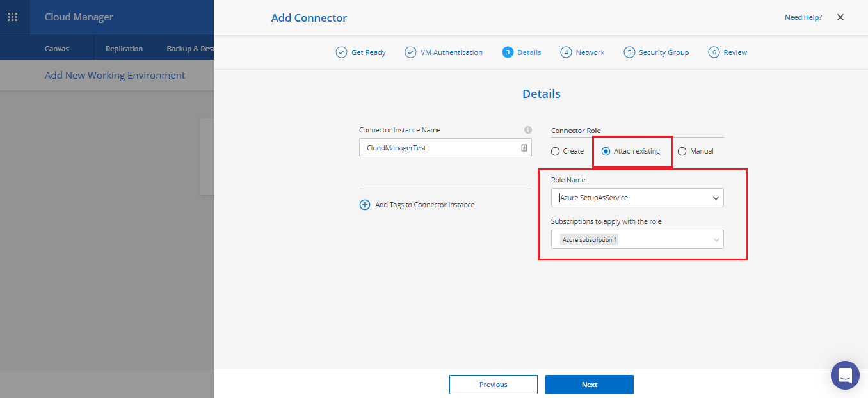
Task: Switch to the Canvas tab
Action: pos(57,49)
